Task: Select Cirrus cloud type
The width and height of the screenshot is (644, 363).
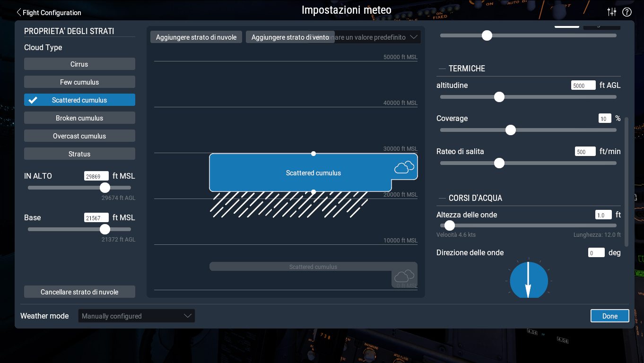Action: pyautogui.click(x=79, y=64)
